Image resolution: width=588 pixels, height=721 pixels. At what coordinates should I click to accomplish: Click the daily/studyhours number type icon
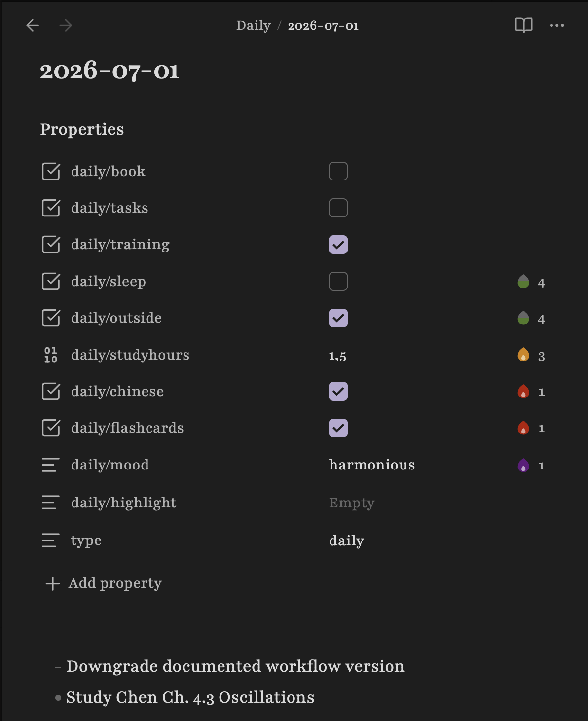click(x=51, y=355)
